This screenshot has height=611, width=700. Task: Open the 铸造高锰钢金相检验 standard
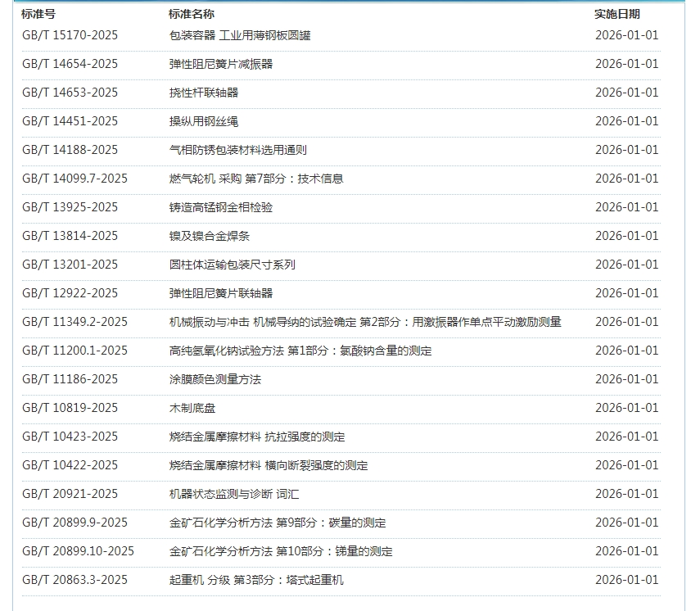pos(221,207)
